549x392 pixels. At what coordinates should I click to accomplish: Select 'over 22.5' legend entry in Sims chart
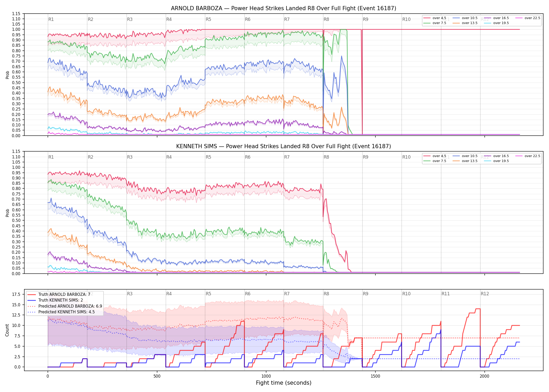click(x=528, y=156)
